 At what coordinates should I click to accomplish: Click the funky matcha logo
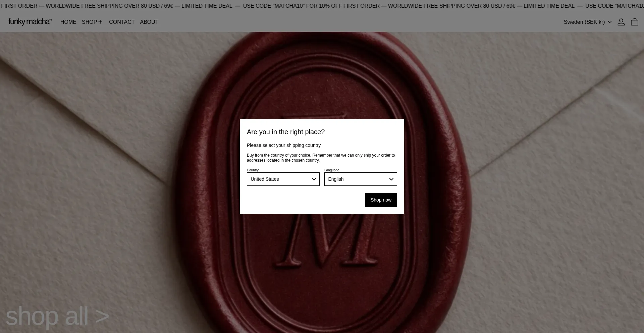coord(30,22)
